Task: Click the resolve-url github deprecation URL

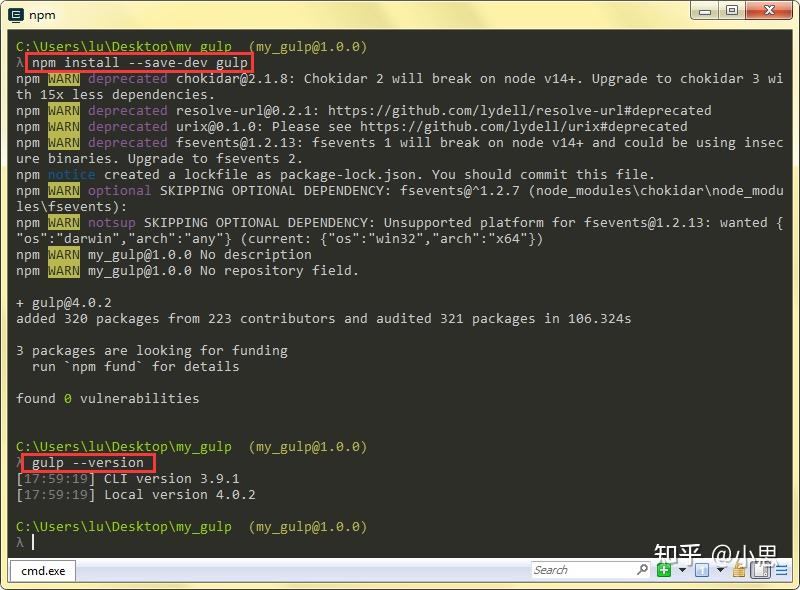Action: point(519,110)
